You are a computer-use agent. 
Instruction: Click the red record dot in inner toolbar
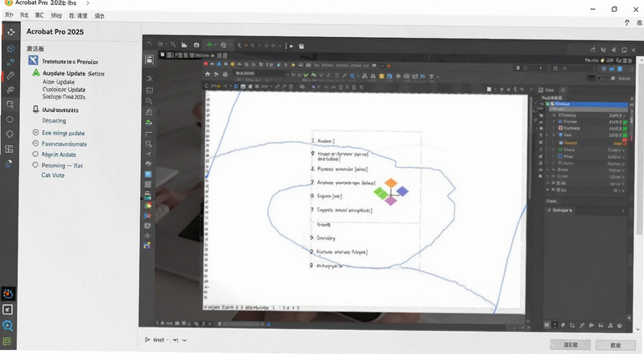[206, 64]
